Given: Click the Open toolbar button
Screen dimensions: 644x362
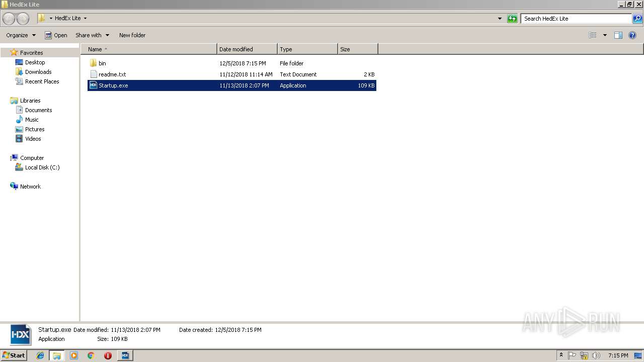Looking at the screenshot, I should tap(56, 35).
